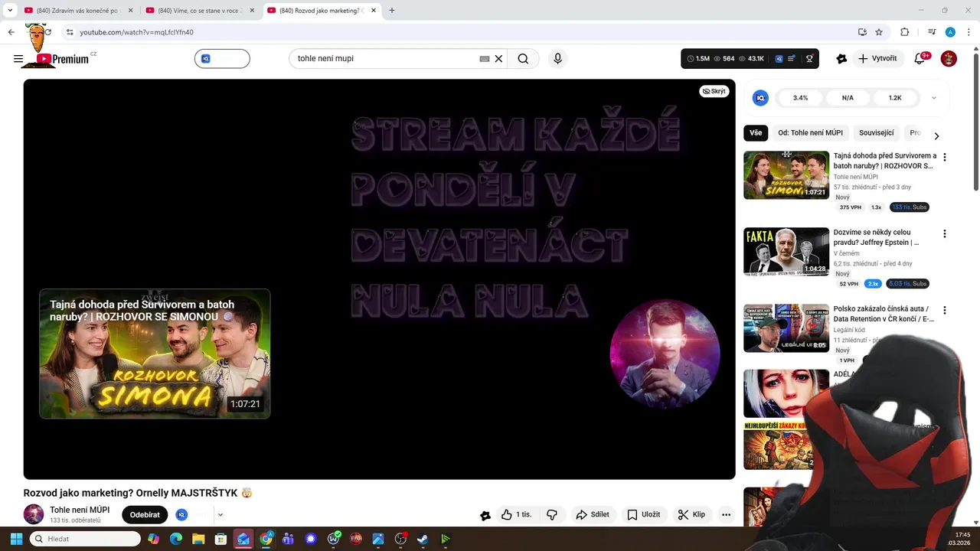Viewport: 980px width, 551px height.
Task: Start voice search with microphone icon
Action: pyautogui.click(x=557, y=58)
